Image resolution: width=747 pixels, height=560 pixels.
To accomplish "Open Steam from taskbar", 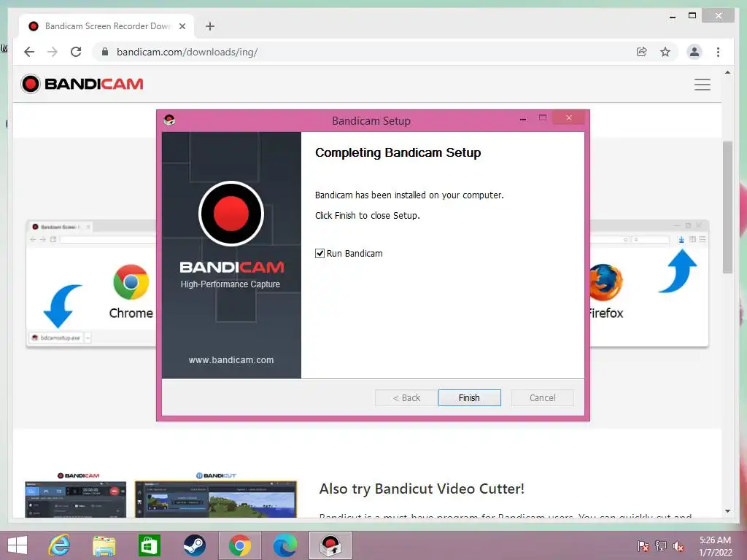I will 194,545.
